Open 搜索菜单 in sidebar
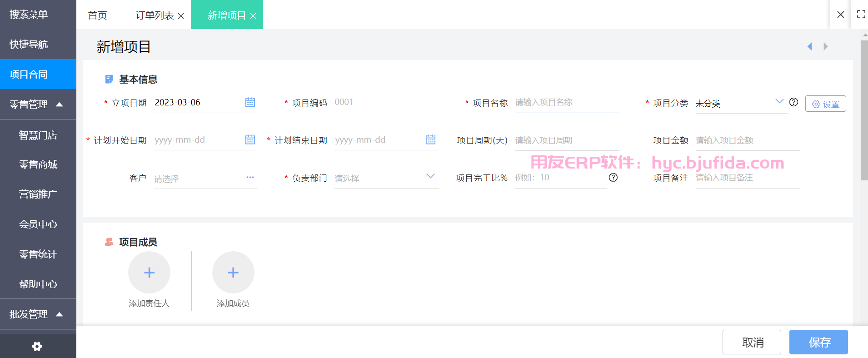The height and width of the screenshot is (358, 868). coord(38,15)
